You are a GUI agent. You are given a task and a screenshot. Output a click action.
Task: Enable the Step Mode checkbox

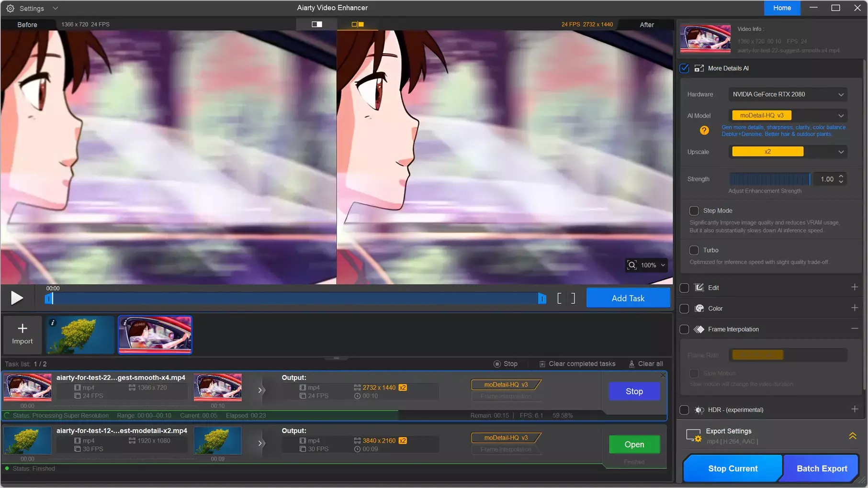coord(694,211)
